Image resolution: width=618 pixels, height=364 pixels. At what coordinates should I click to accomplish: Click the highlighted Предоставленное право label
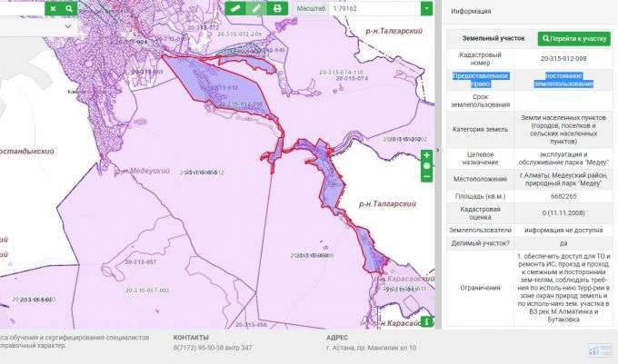point(480,79)
